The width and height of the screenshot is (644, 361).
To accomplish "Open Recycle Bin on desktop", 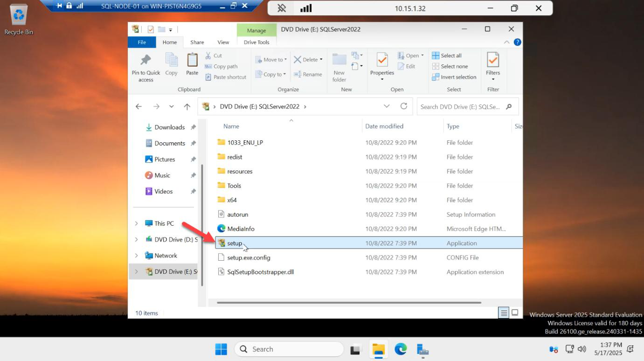I will (x=19, y=20).
